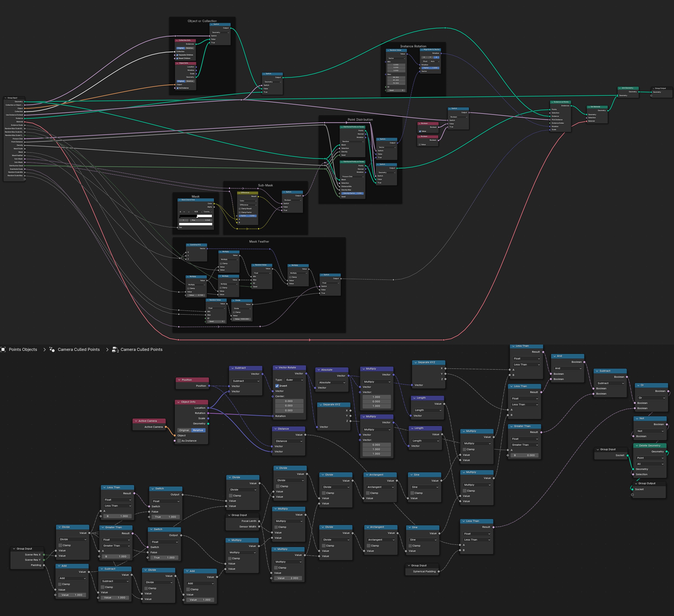Click the Position node's output socket
Screen dimensions: 674x616
point(209,386)
